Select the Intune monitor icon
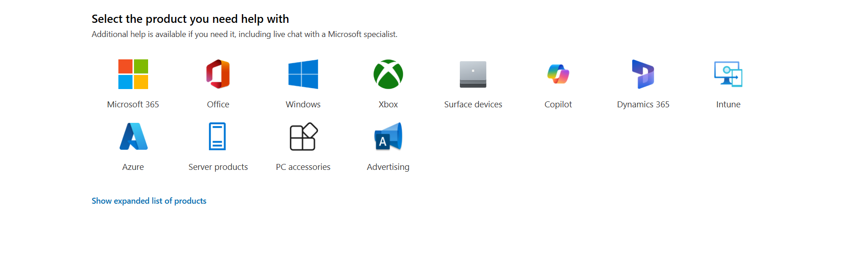The image size is (868, 253). [x=728, y=74]
